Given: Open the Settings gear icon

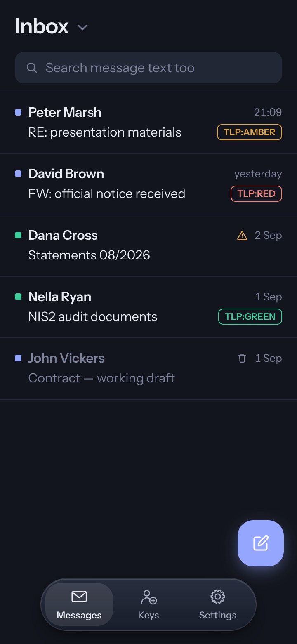Looking at the screenshot, I should 218,597.
